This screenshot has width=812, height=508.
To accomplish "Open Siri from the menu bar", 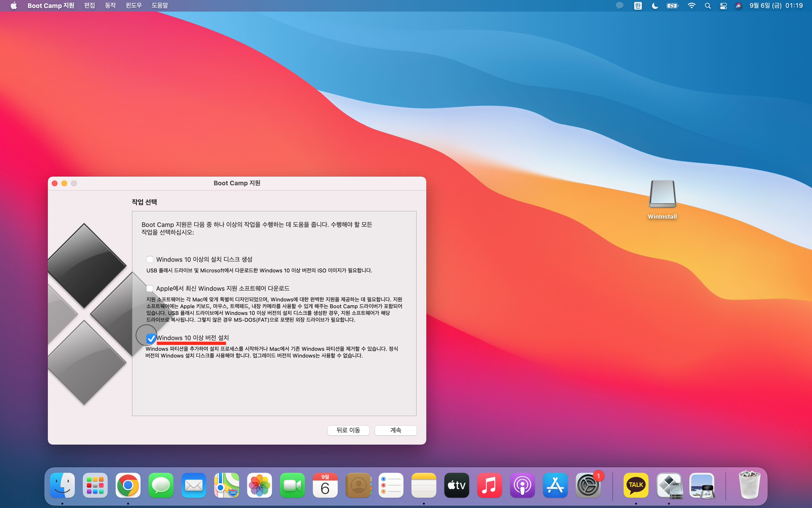I will (x=739, y=6).
